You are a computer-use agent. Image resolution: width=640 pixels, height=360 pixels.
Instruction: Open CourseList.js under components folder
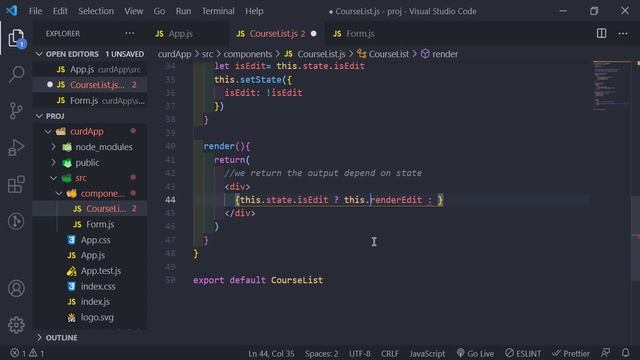[90, 209]
